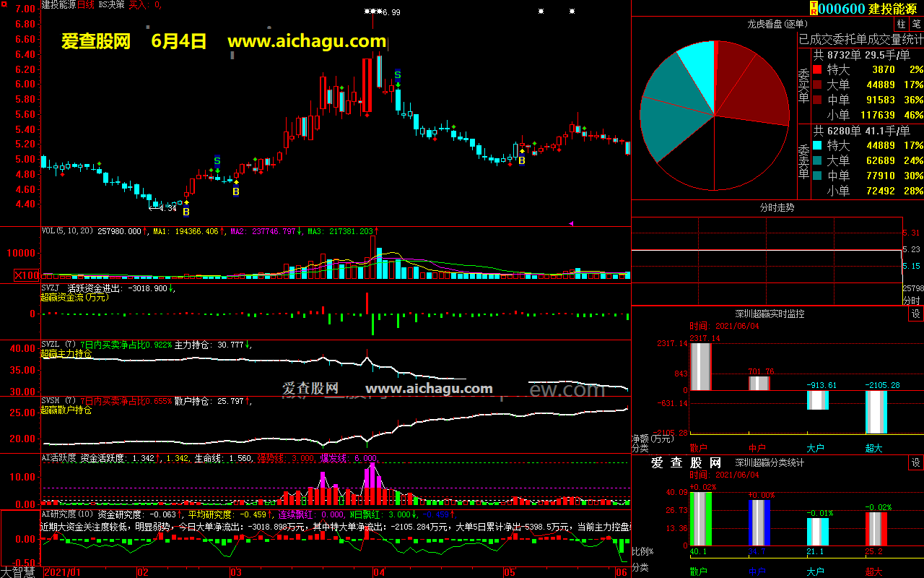Viewport: 924px width, 578px height.
Task: Click 委买单 特大 bright red legend swatch
Action: (x=817, y=70)
